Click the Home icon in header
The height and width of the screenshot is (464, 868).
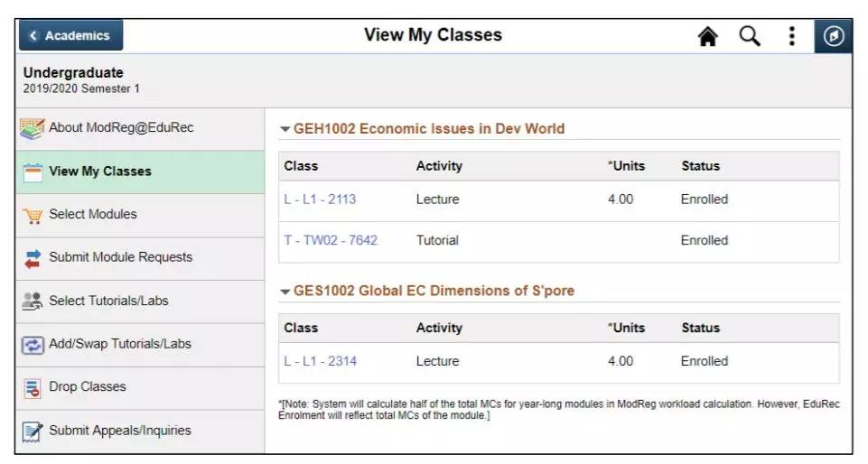click(x=708, y=36)
